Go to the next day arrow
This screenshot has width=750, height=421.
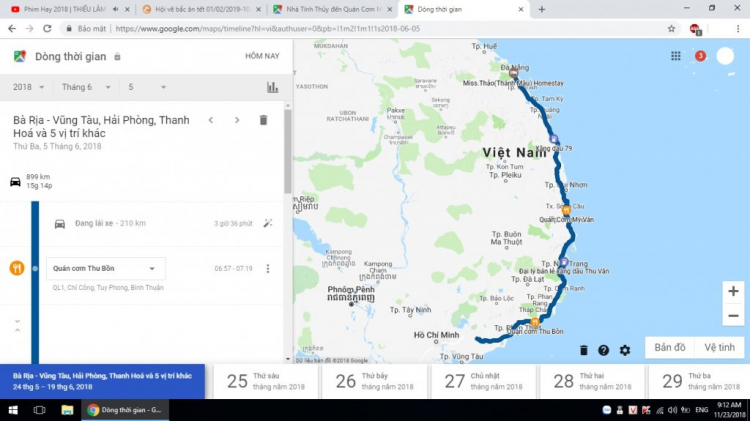coord(237,120)
